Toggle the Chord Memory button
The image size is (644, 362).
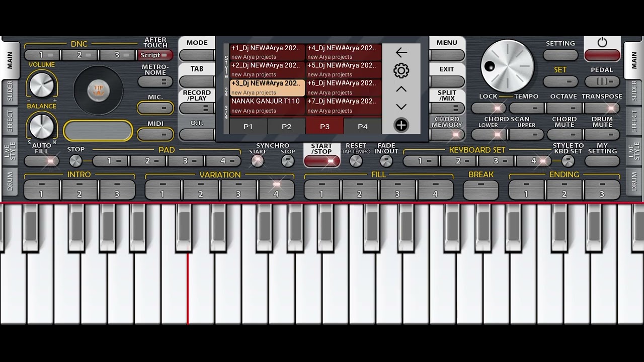447,134
